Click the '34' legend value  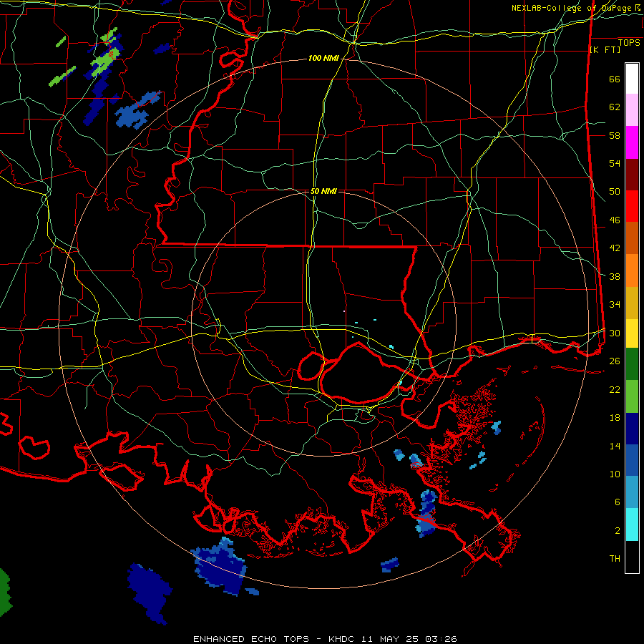click(615, 304)
